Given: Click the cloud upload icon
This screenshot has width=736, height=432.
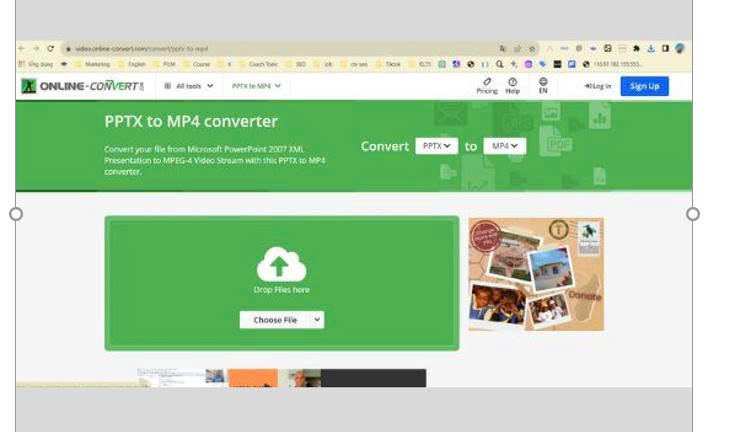Looking at the screenshot, I should [282, 264].
